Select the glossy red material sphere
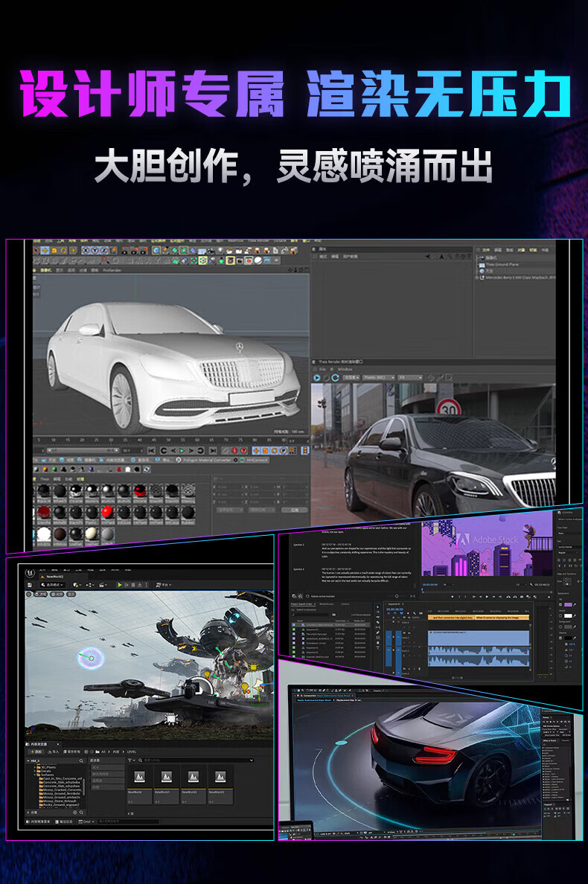This screenshot has height=884, width=588. point(108,512)
